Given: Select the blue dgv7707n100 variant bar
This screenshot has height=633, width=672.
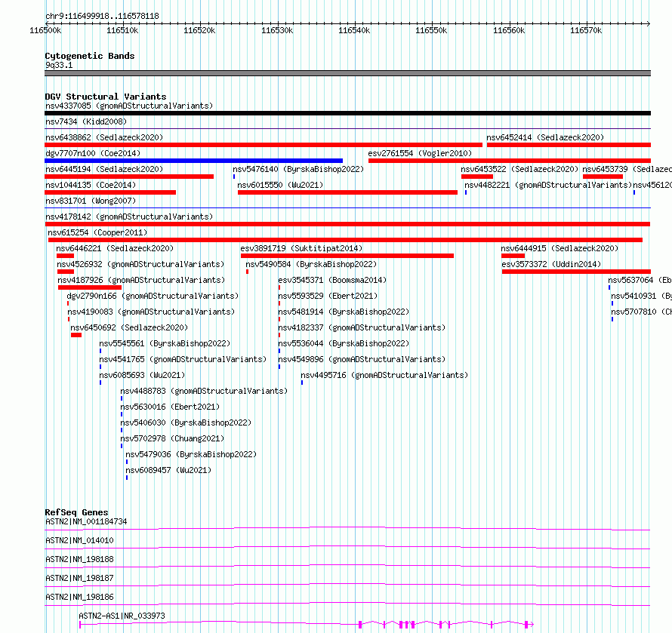Looking at the screenshot, I should (x=194, y=161).
